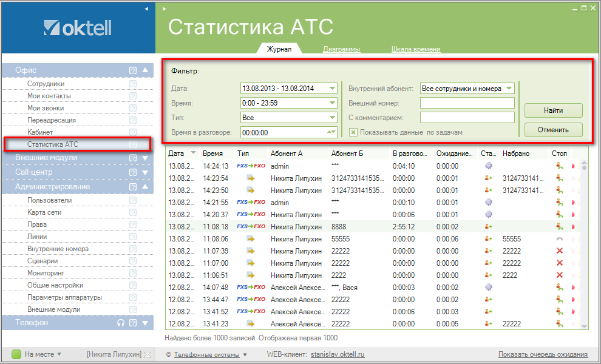Viewport: 601px width, 364px height.
Task: Open the Дата range dropdown
Action: (331, 89)
